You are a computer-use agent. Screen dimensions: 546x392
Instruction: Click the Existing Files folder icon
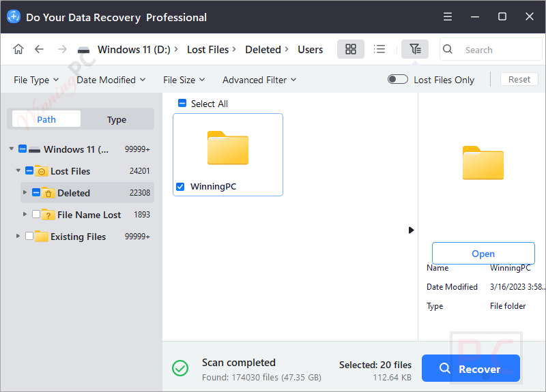[41, 236]
